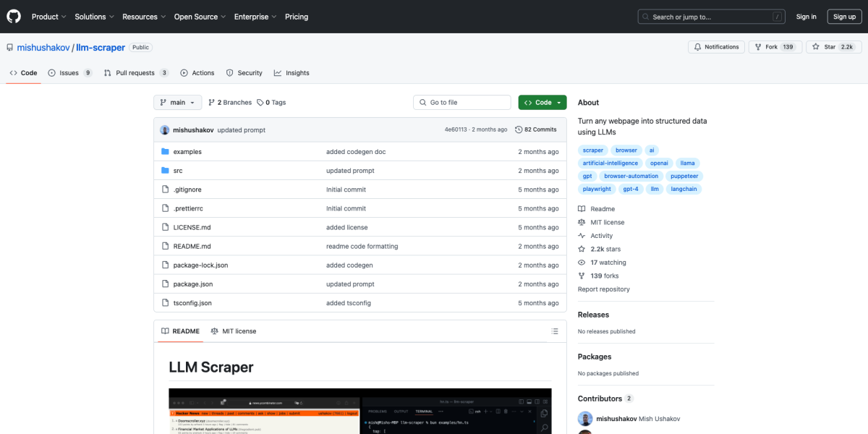Image resolution: width=868 pixels, height=434 pixels.
Task: Switch to the Issues tab
Action: click(70, 73)
